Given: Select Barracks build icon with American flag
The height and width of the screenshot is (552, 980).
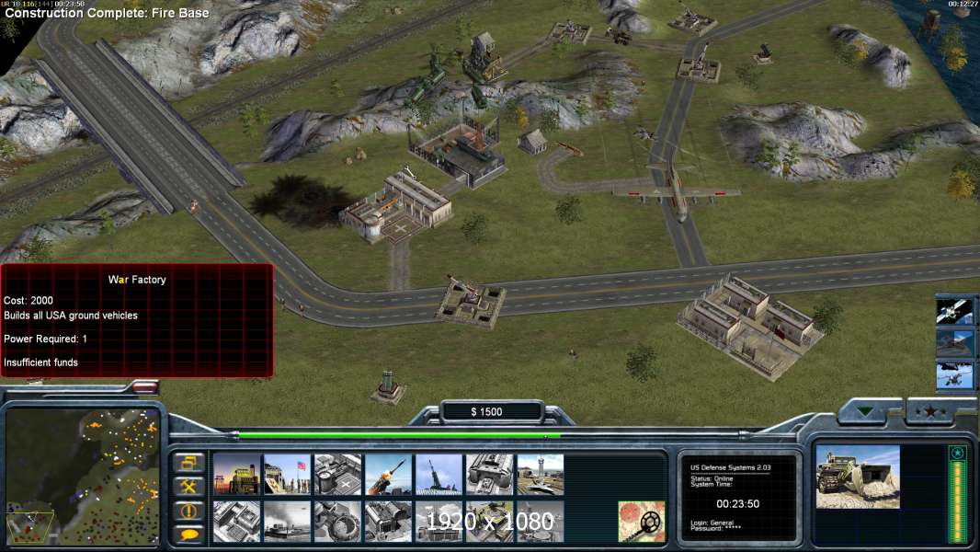Looking at the screenshot, I should [287, 475].
